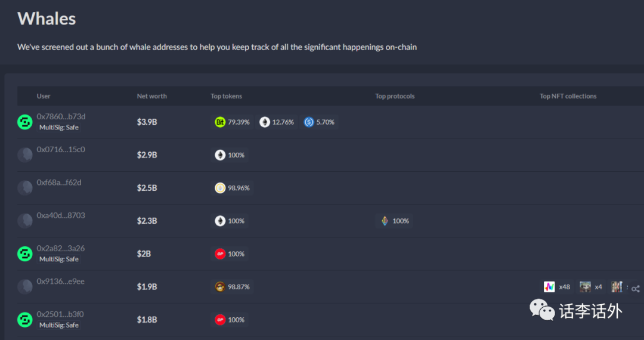Viewport: 644px width, 340px height.
Task: Open whale address 0xf68a...f62d
Action: click(58, 182)
